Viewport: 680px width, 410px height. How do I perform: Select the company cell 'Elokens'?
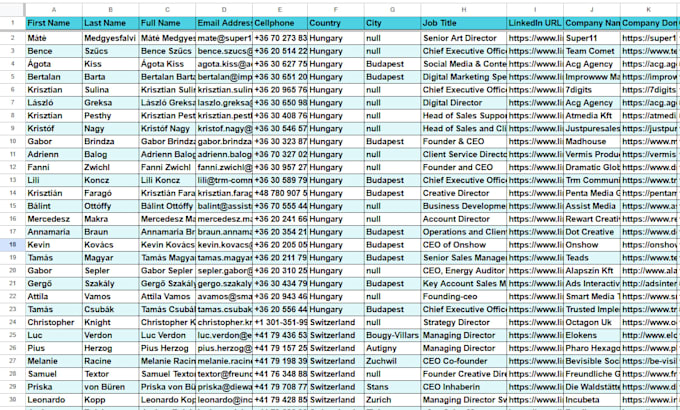(592, 335)
